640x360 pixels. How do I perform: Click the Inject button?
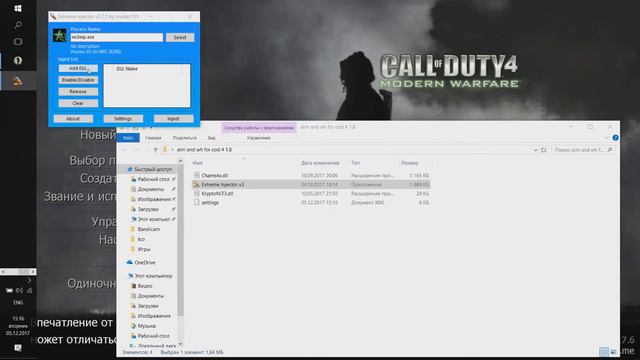[173, 119]
